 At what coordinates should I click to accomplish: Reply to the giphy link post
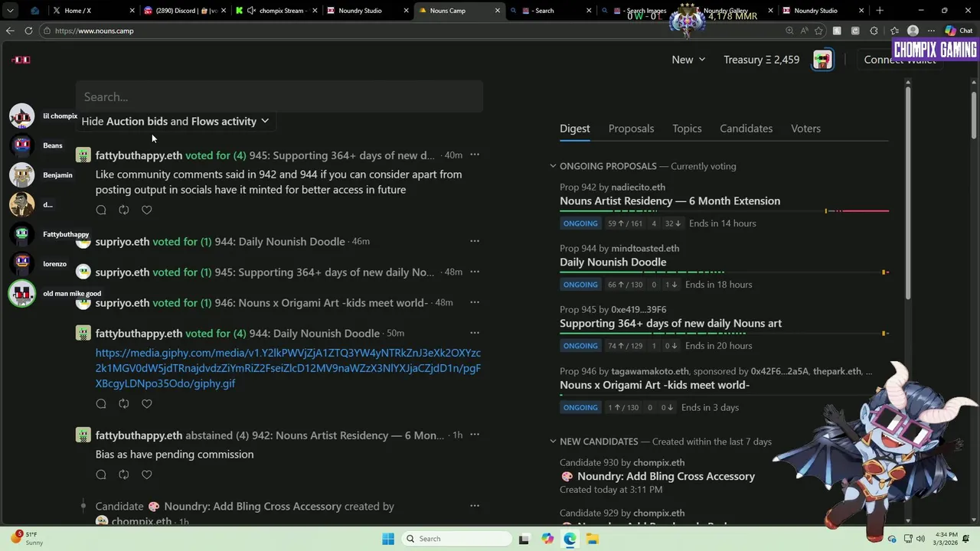click(x=101, y=403)
